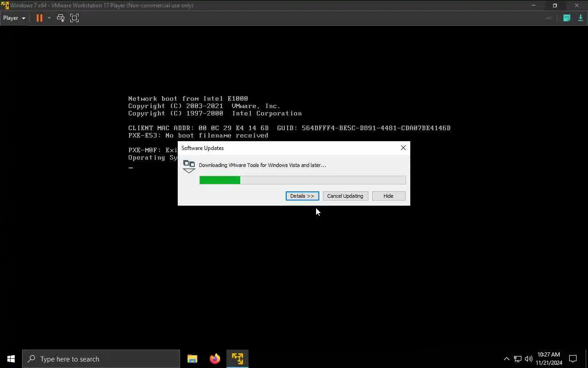Image resolution: width=588 pixels, height=368 pixels.
Task: Click the VMware Player title bar icon
Action: (x=5, y=6)
